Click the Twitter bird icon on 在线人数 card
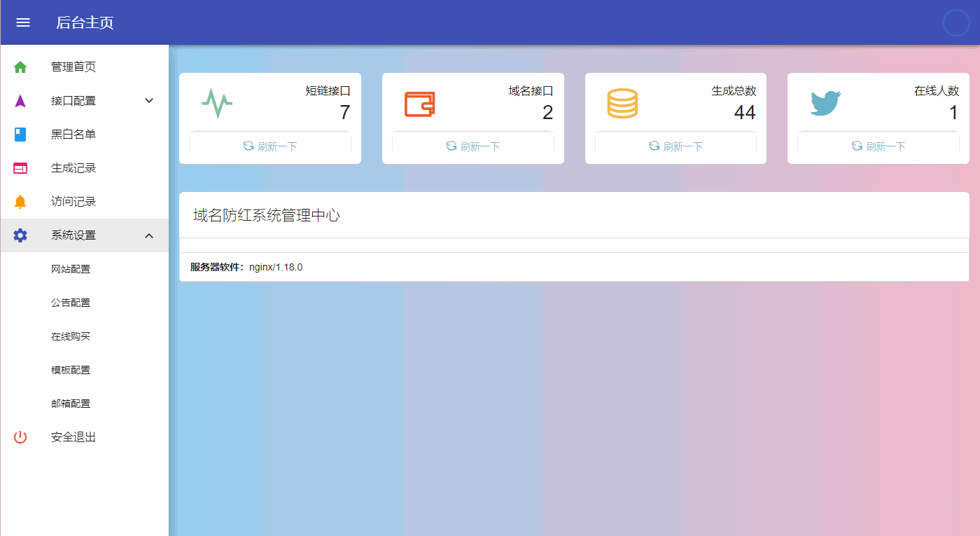 pos(825,102)
